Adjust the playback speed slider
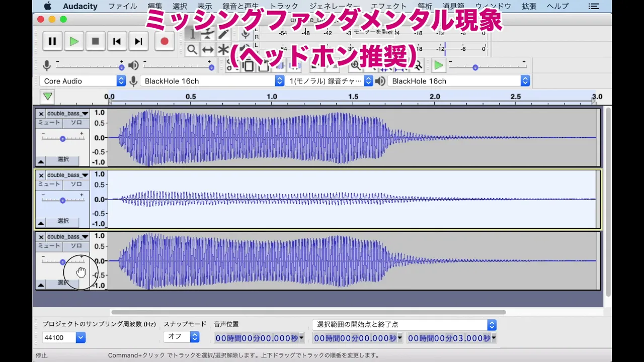Screen dimensions: 644x362 [487, 66]
